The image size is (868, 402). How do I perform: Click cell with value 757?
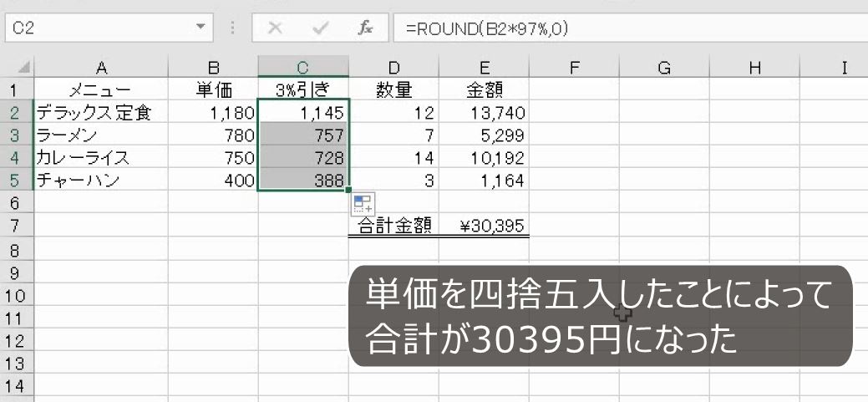[303, 135]
